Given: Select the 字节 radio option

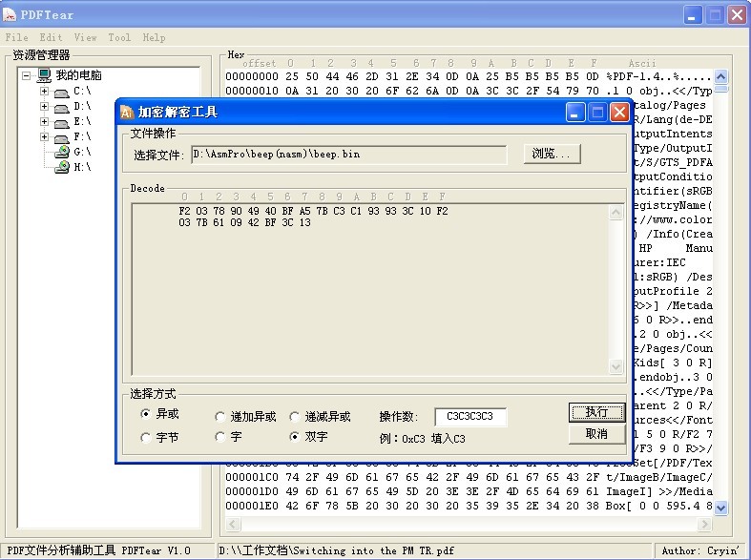Looking at the screenshot, I should click(x=145, y=437).
